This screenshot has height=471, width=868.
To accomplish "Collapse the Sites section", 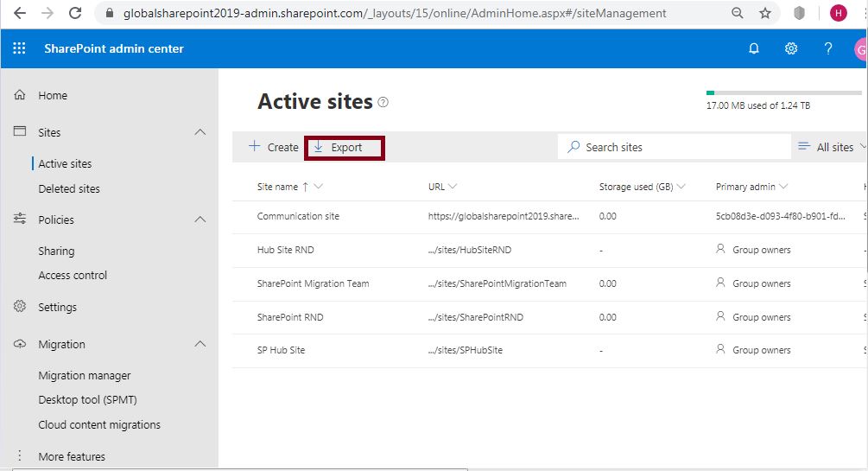I will [x=200, y=132].
